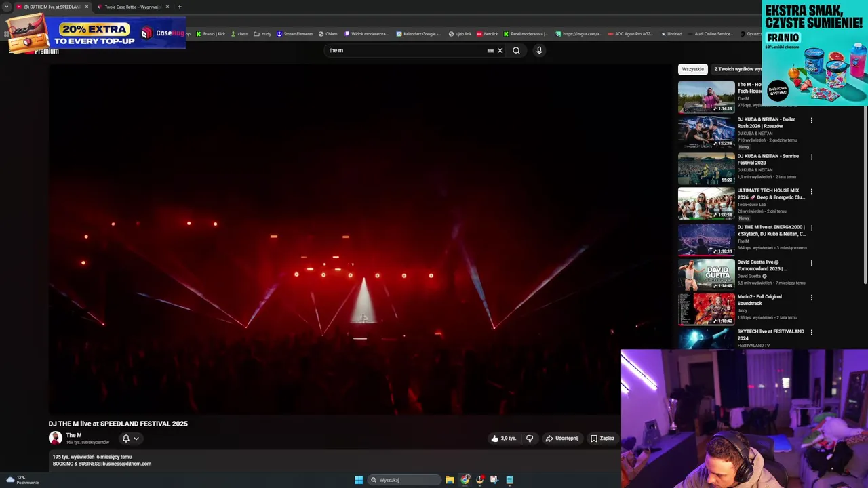Open a new browser tab with plus
Image resolution: width=868 pixels, height=488 pixels.
(179, 7)
